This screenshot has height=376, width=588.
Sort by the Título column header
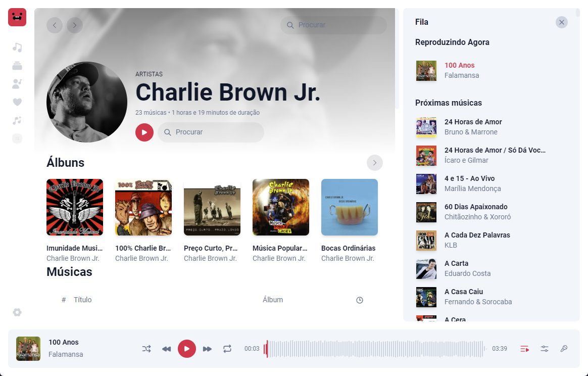(x=82, y=300)
